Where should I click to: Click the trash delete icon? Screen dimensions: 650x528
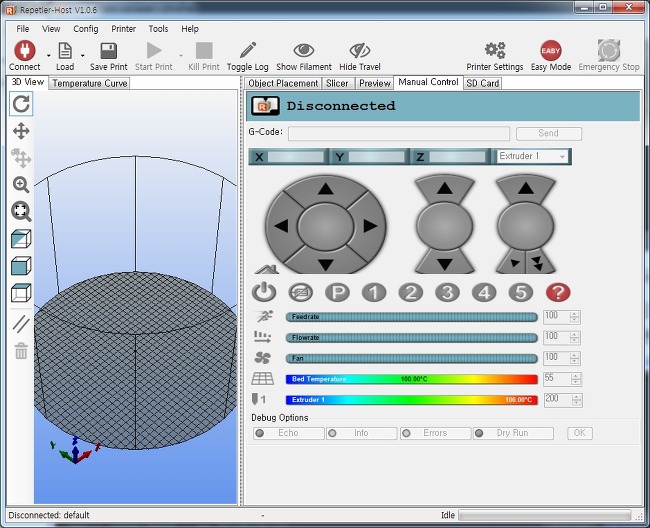point(21,351)
